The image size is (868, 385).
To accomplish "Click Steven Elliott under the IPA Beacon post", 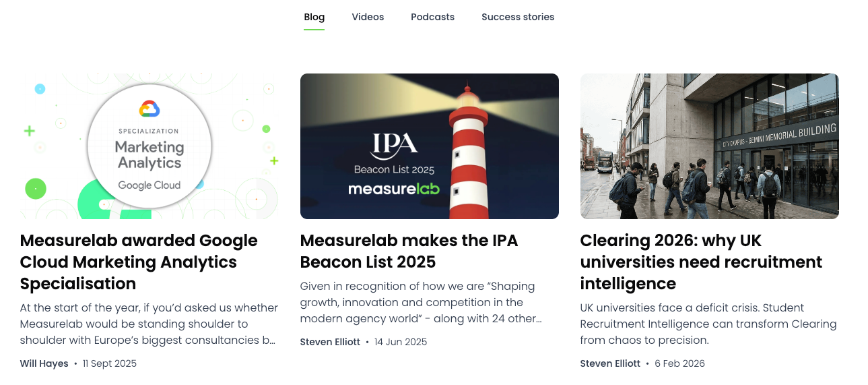I will [x=330, y=342].
